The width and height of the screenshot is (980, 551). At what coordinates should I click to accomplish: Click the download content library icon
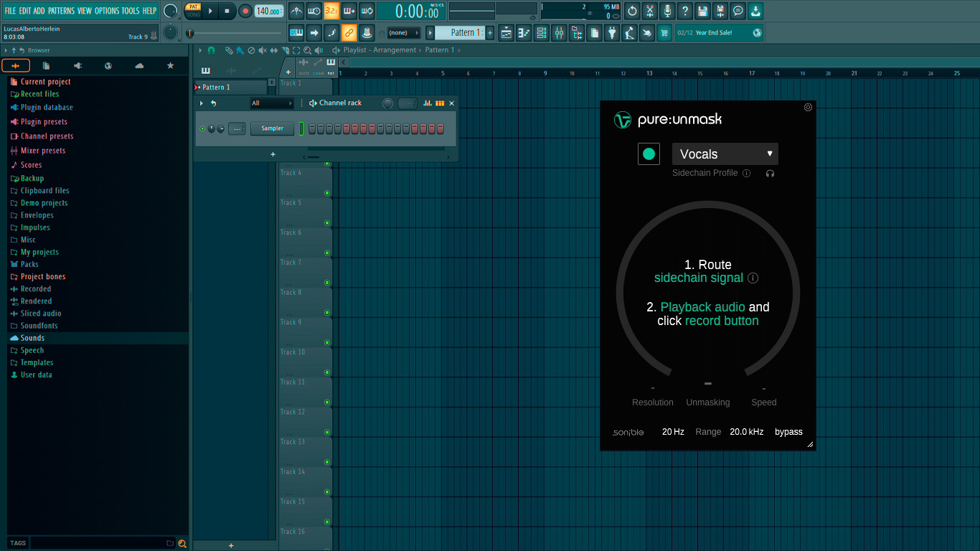756,11
